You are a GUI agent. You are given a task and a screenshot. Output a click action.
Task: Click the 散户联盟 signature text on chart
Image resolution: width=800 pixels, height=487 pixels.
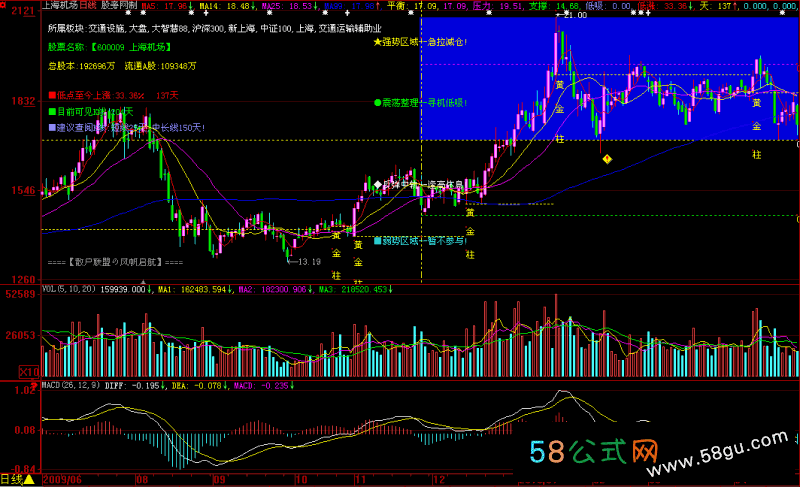(115, 262)
